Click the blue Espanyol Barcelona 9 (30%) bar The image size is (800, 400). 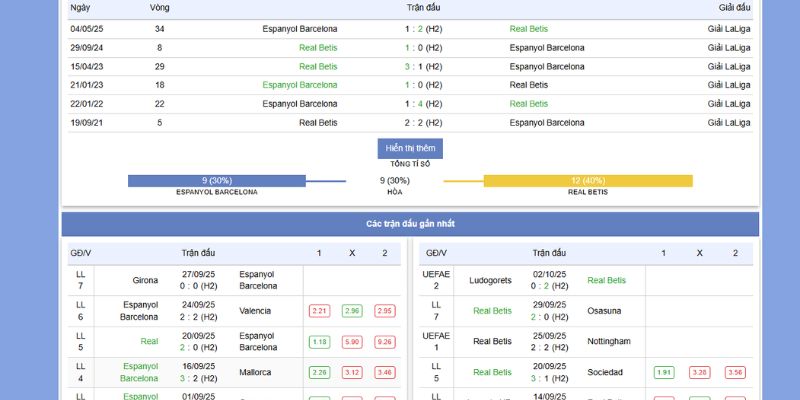pos(217,181)
